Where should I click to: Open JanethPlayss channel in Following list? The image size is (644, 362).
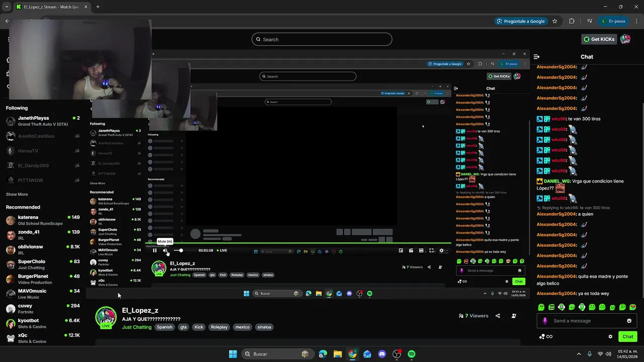(x=43, y=121)
